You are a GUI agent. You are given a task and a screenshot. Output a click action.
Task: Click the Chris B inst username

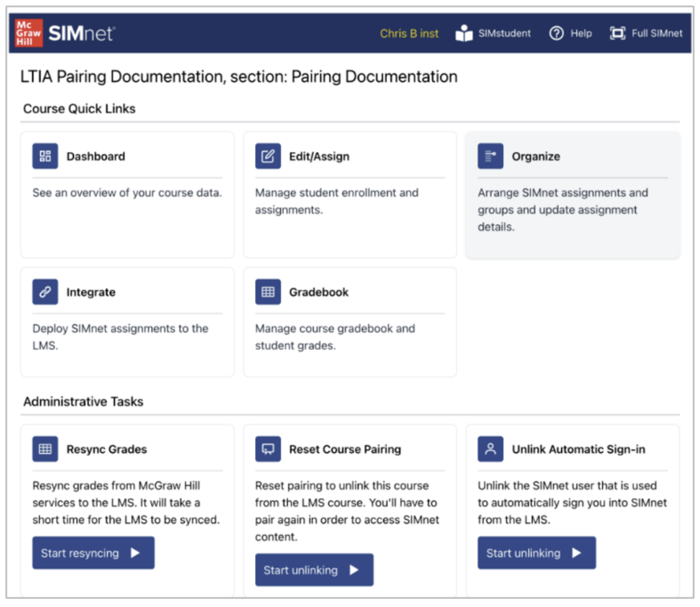[409, 33]
